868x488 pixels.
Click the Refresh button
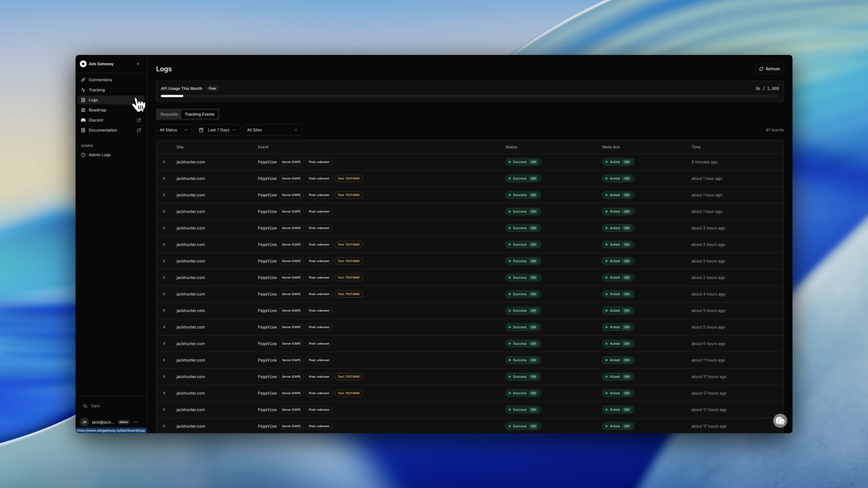pyautogui.click(x=769, y=69)
